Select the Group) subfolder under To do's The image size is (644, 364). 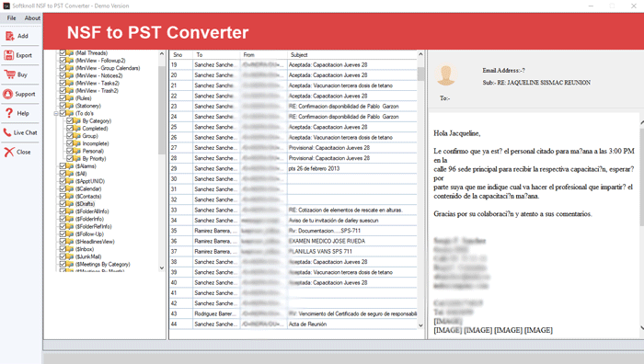click(x=90, y=136)
